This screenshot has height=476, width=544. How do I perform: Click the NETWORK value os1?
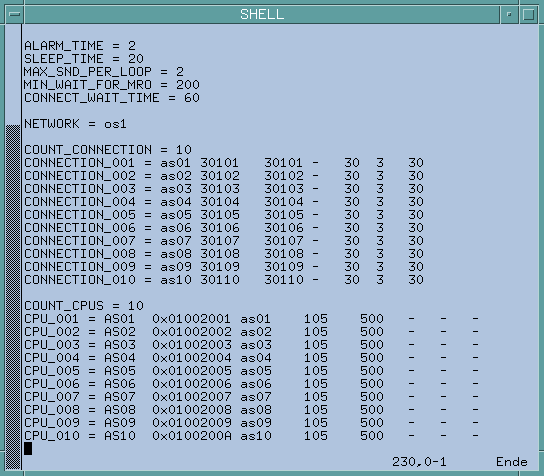click(115, 124)
